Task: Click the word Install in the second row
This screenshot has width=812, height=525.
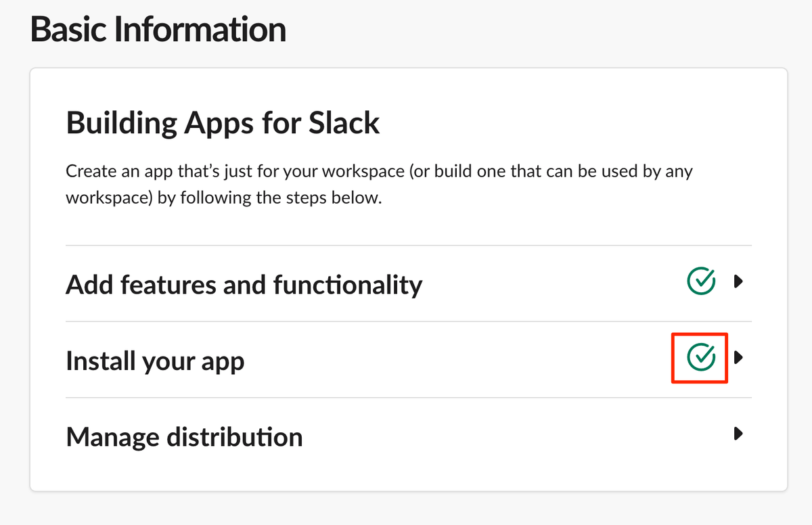Action: [x=99, y=361]
